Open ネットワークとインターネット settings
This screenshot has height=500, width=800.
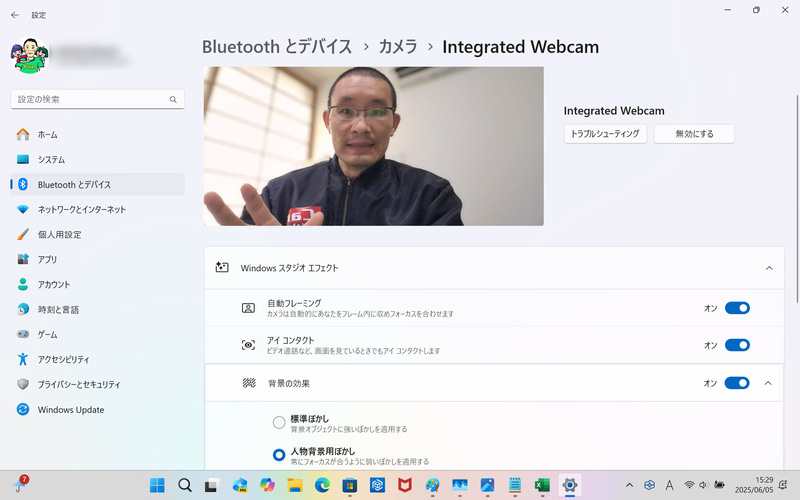tap(97, 209)
